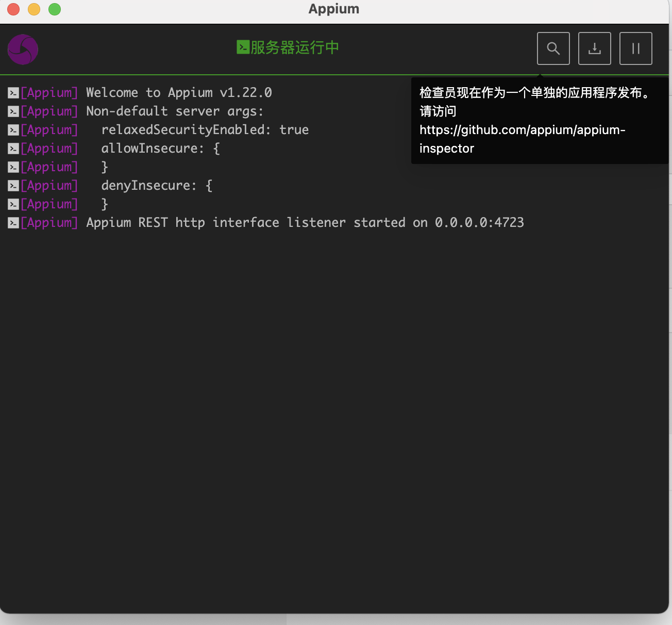
Task: Click the terminal icon next to denyInsecure line
Action: pos(12,186)
